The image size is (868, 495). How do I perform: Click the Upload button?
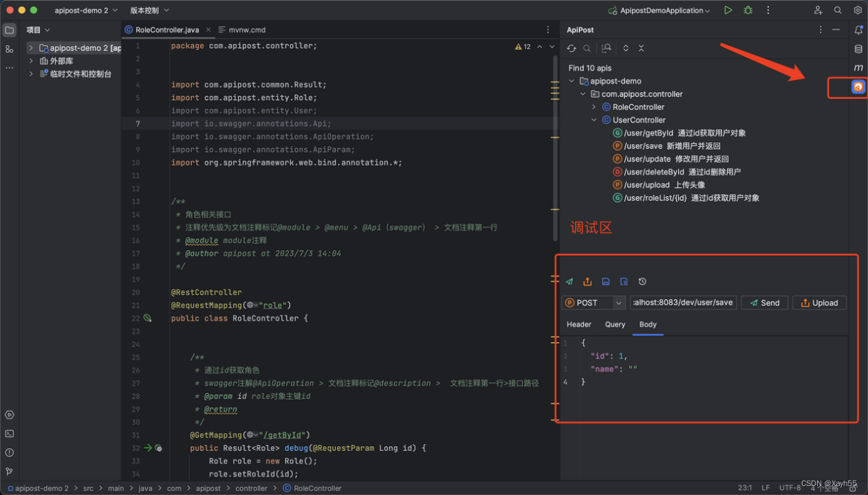coord(819,302)
